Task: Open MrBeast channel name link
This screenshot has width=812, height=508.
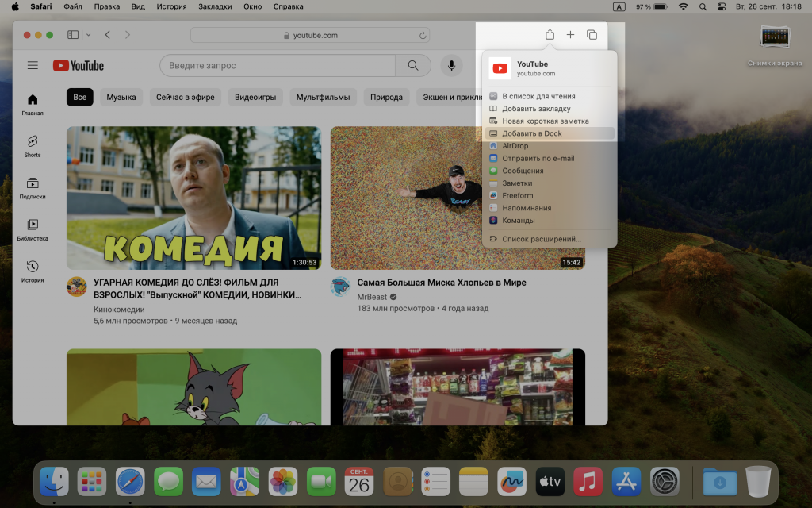Action: pyautogui.click(x=372, y=297)
